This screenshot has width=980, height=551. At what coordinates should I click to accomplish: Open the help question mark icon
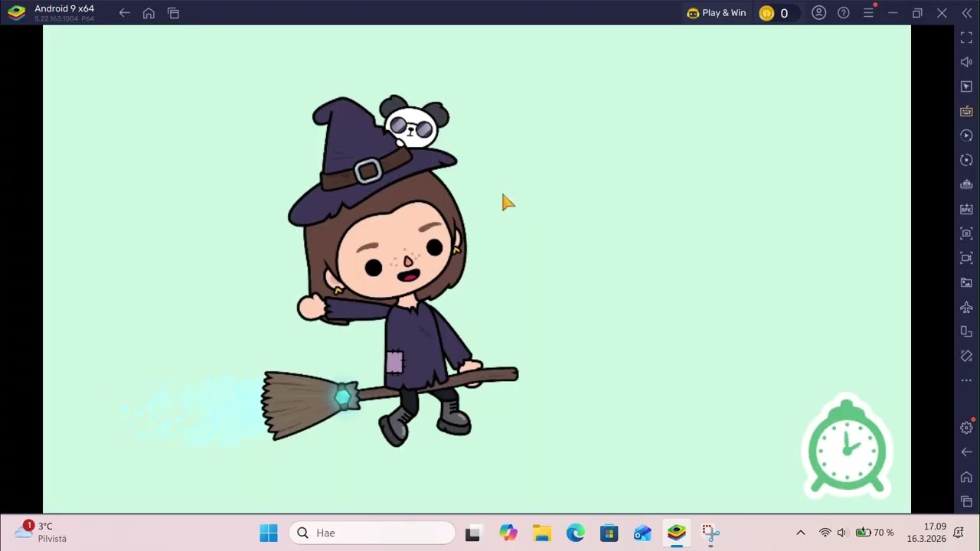coord(844,13)
